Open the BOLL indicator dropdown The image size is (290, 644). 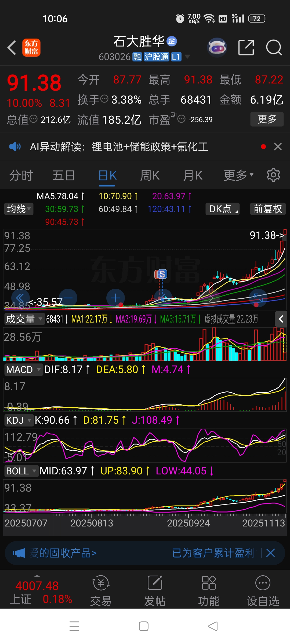point(21,471)
